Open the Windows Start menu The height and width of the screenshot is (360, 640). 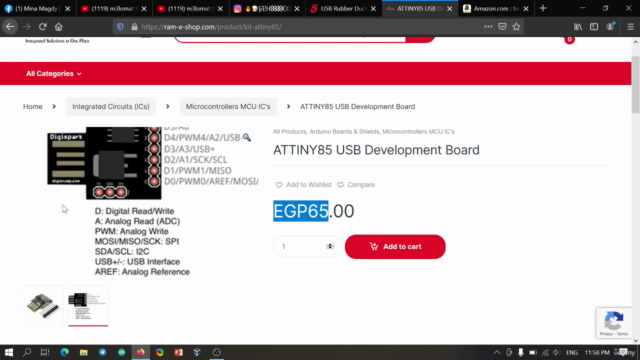9,352
